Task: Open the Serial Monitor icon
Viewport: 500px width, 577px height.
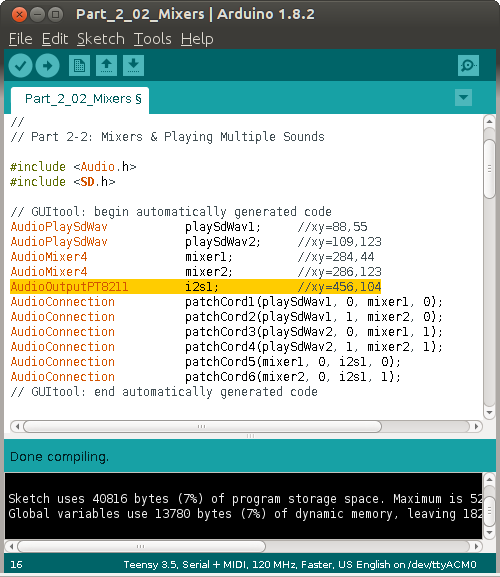Action: click(x=468, y=66)
